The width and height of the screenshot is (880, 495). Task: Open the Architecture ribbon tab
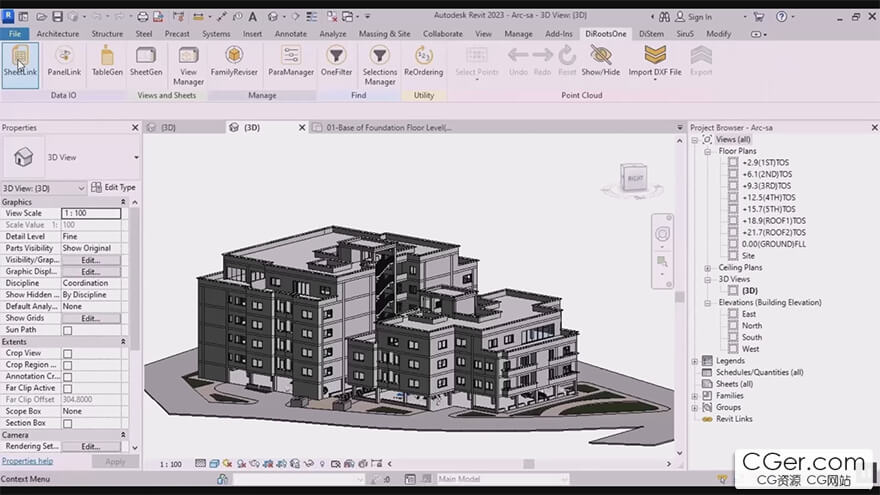coord(58,34)
